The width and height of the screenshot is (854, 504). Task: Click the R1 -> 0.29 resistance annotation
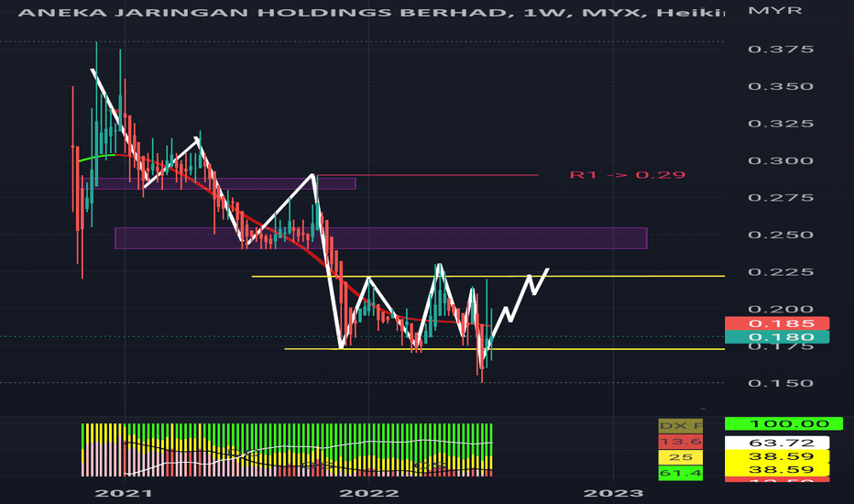(628, 175)
